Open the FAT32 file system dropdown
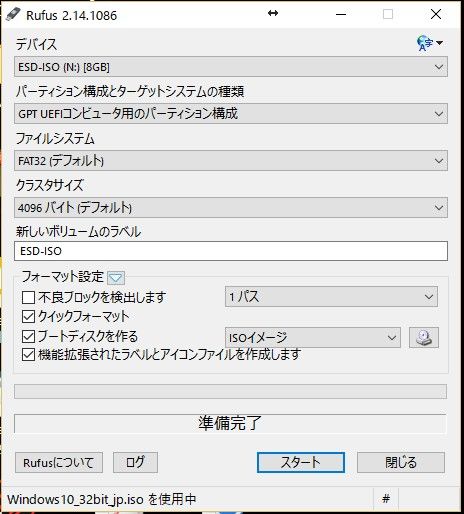 coord(231,161)
